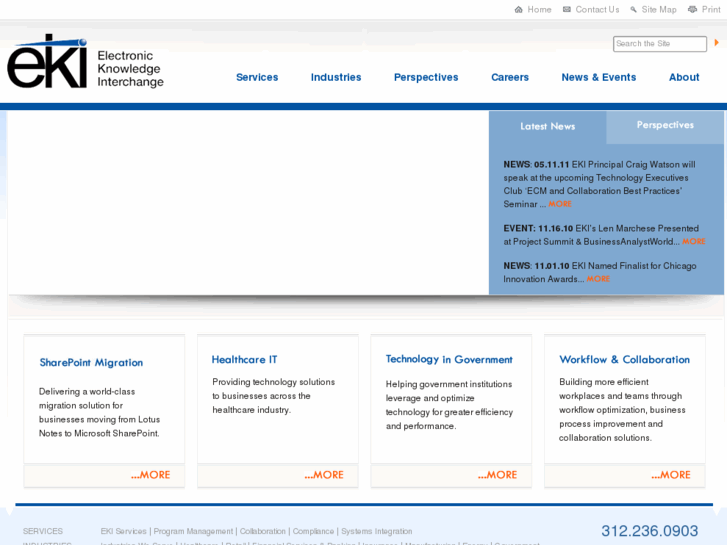The image size is (727, 545).
Task: Open the Industries menu
Action: pyautogui.click(x=336, y=77)
